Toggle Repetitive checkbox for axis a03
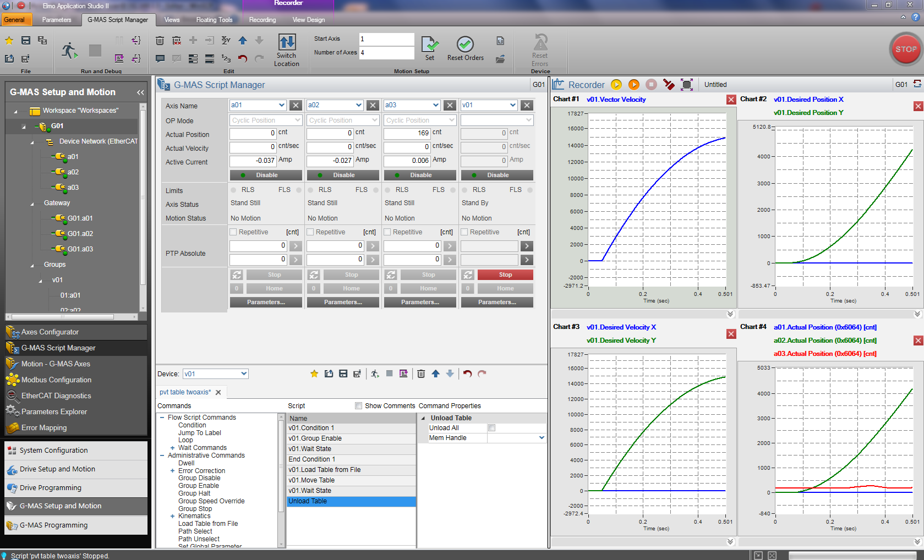This screenshot has width=924, height=560. [387, 232]
